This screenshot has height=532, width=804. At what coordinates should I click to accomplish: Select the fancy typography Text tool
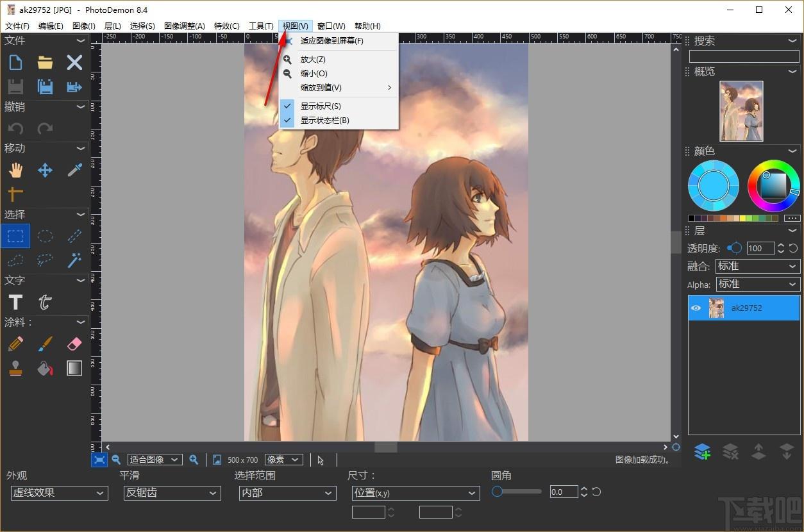[45, 302]
